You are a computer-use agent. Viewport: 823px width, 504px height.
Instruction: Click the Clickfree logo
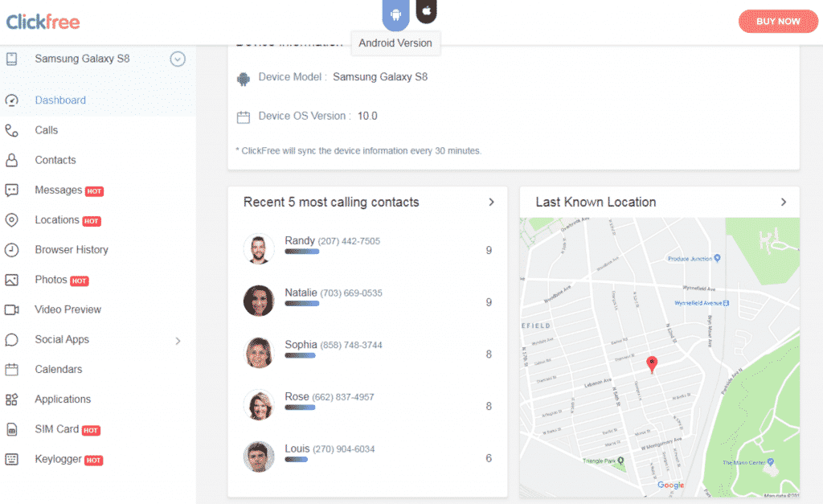43,22
